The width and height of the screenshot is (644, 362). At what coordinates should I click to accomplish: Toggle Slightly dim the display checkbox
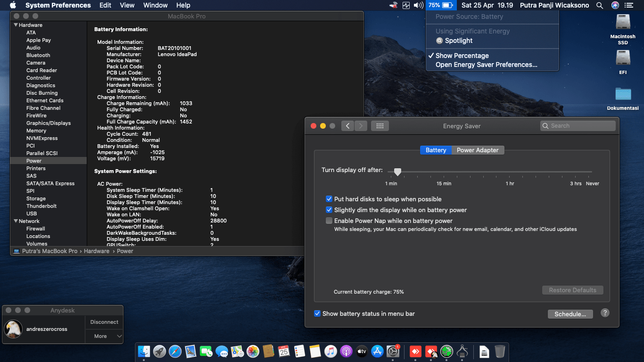(x=329, y=210)
